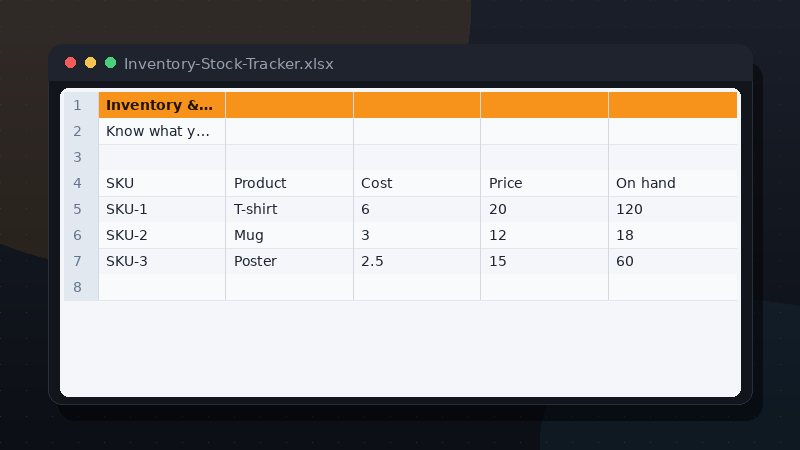800x450 pixels.
Task: Select row header 1
Action: click(79, 105)
